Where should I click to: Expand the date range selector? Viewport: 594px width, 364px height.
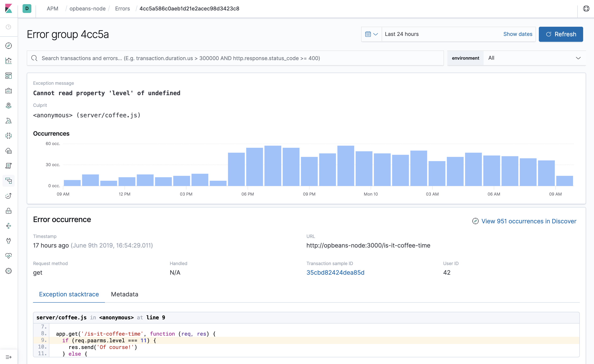point(371,34)
